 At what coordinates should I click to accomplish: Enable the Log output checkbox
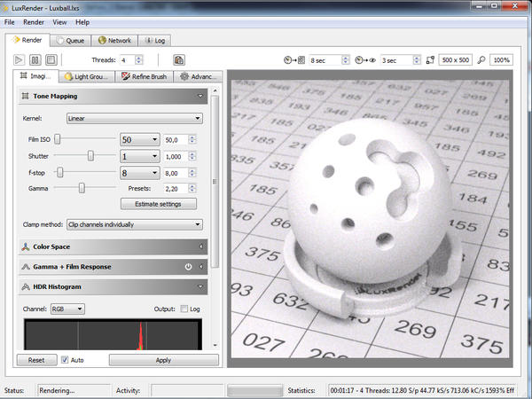tap(184, 309)
